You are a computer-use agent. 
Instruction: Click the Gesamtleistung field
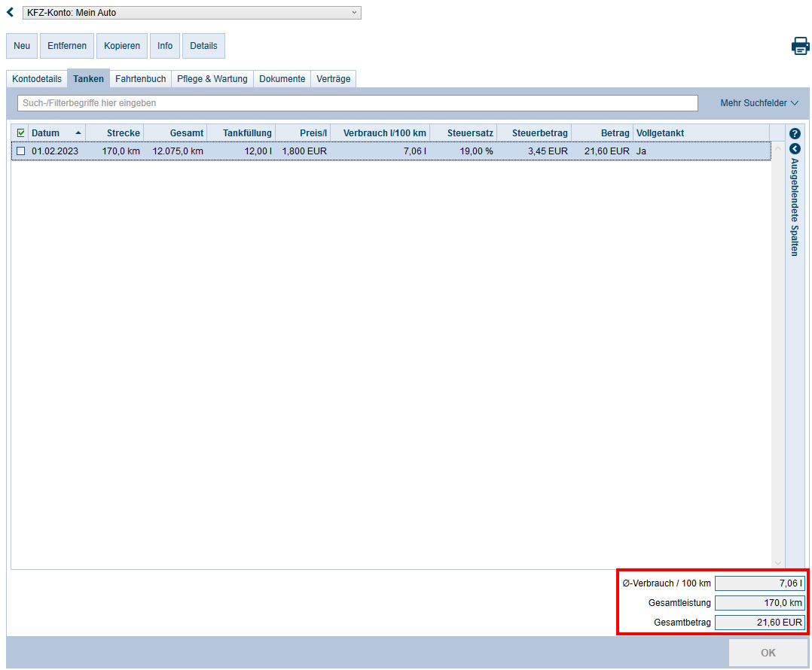click(x=760, y=603)
